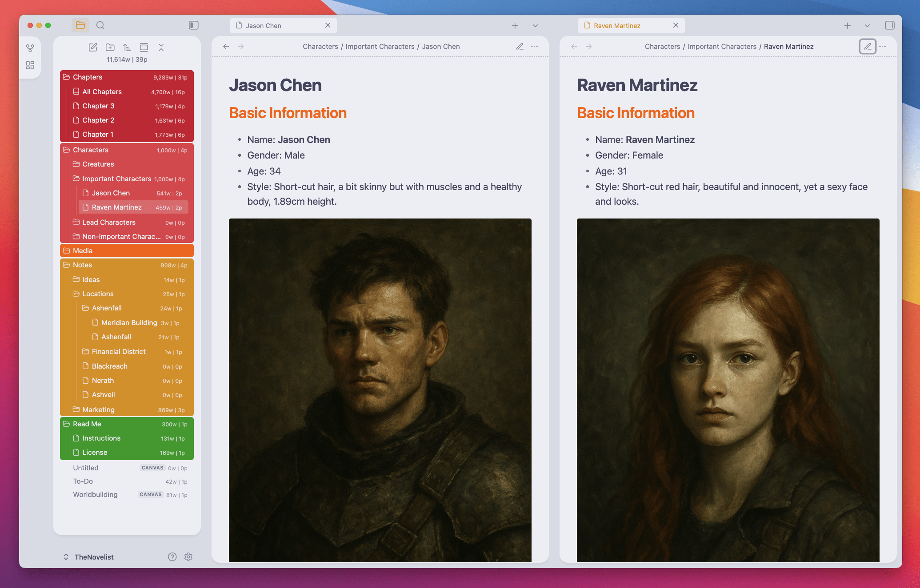920x588 pixels.
Task: Click the edit pencil in Jason Chen's header
Action: point(520,46)
